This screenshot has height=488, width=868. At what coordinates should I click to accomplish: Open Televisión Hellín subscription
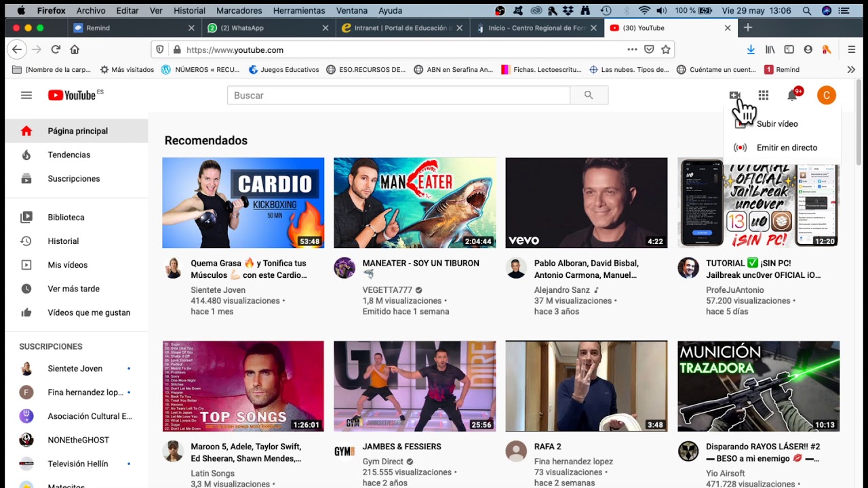pos(76,464)
